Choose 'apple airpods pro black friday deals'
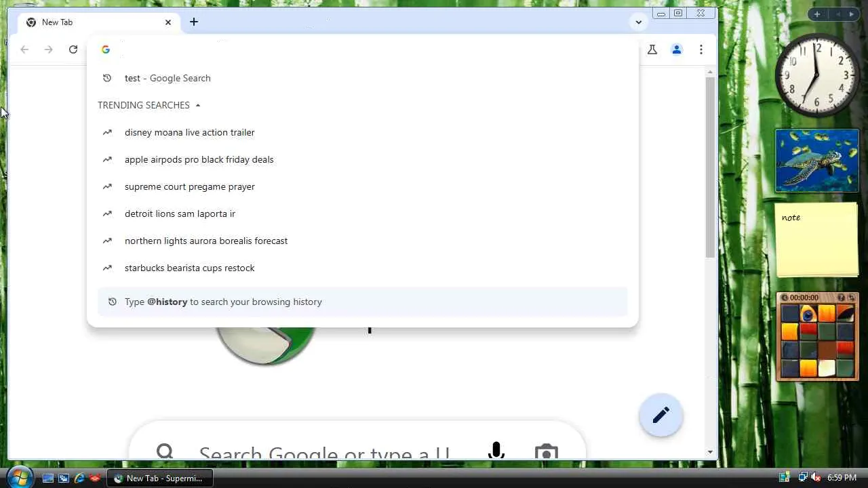This screenshot has height=488, width=868. (363, 159)
